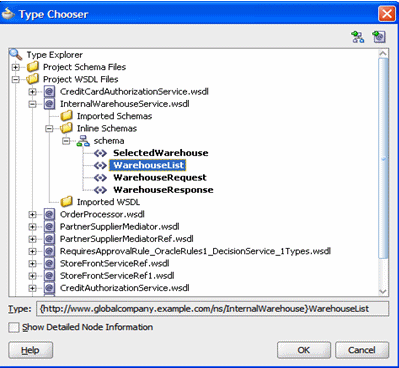The image size is (399, 368).
Task: Close the Type Chooser dialog
Action: click(387, 14)
